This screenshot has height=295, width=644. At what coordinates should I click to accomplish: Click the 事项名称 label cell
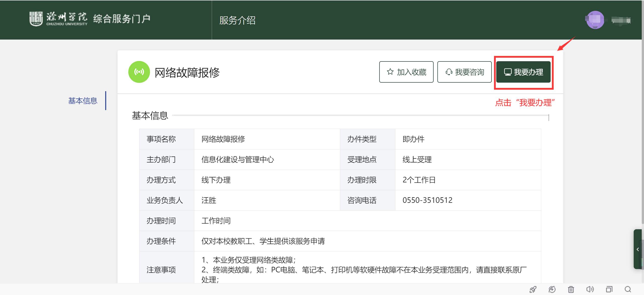point(167,139)
